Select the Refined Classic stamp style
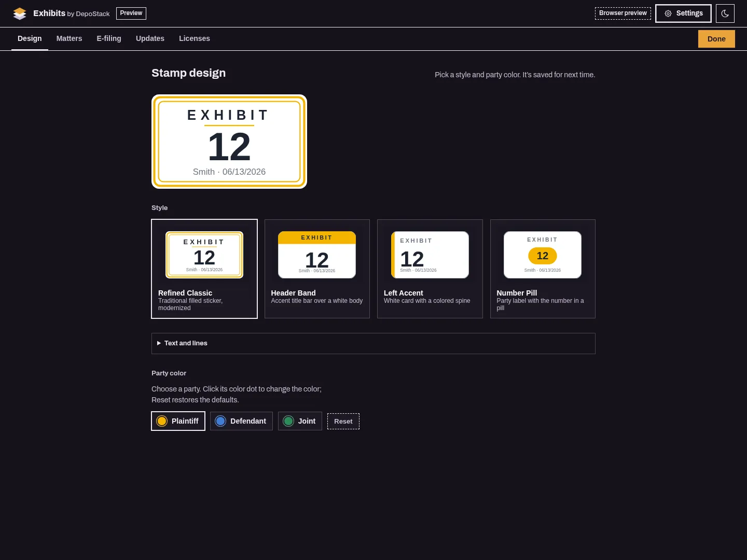 [204, 269]
